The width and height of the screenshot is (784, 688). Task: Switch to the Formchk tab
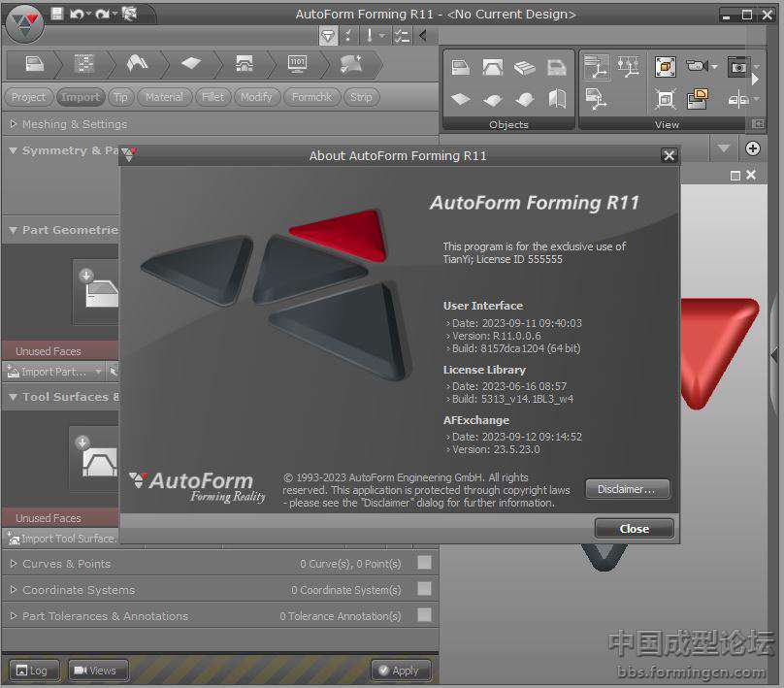[311, 97]
